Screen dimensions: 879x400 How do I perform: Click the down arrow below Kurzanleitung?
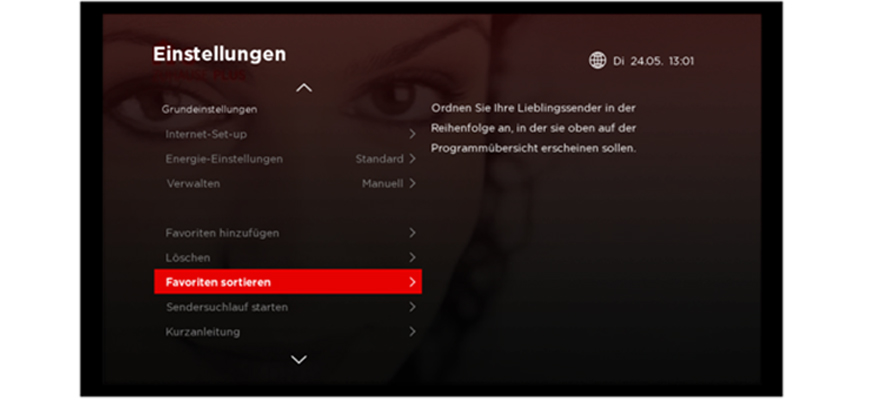pyautogui.click(x=299, y=359)
